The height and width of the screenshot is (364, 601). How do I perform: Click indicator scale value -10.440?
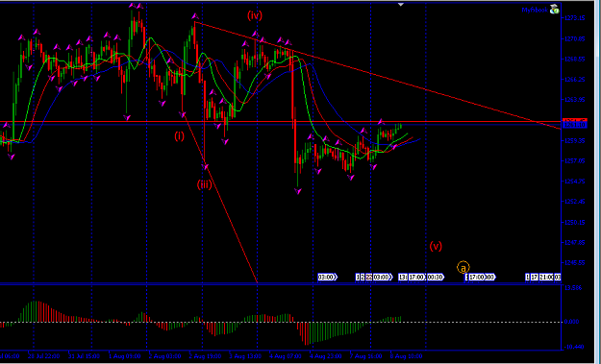[574, 347]
